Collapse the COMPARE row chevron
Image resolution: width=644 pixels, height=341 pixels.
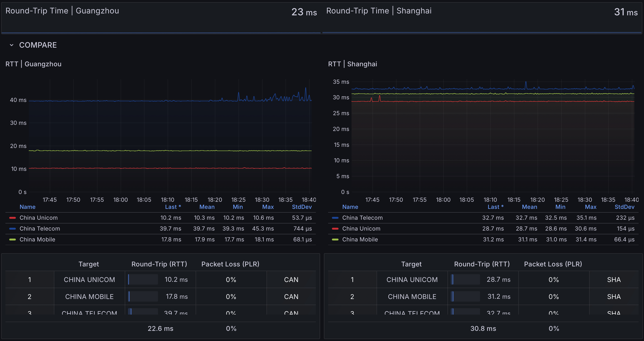point(12,45)
